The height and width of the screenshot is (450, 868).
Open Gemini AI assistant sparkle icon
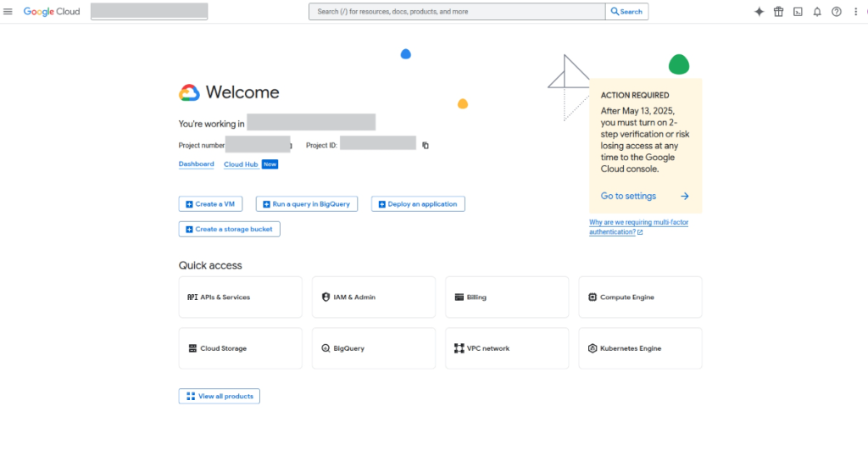click(x=759, y=12)
